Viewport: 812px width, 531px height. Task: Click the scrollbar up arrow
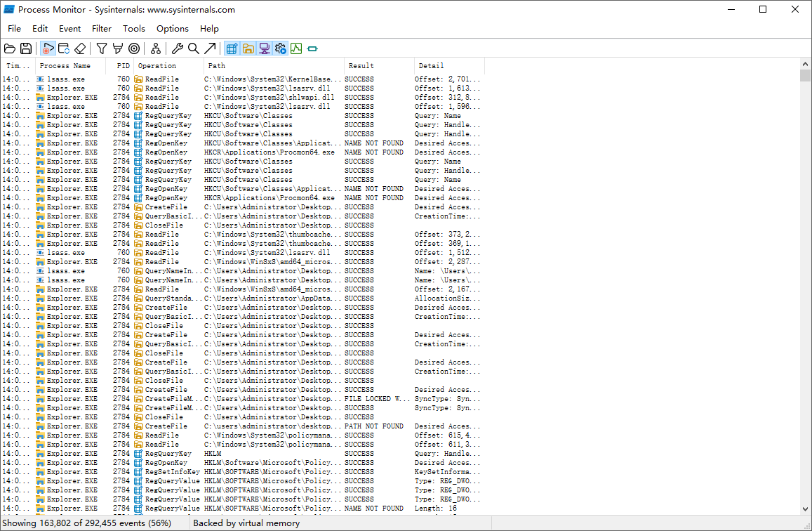pyautogui.click(x=805, y=64)
